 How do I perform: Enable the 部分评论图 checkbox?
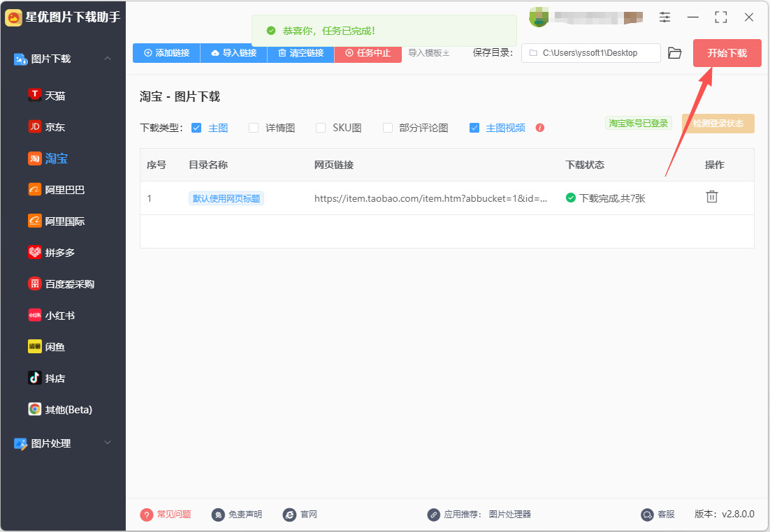pos(388,128)
